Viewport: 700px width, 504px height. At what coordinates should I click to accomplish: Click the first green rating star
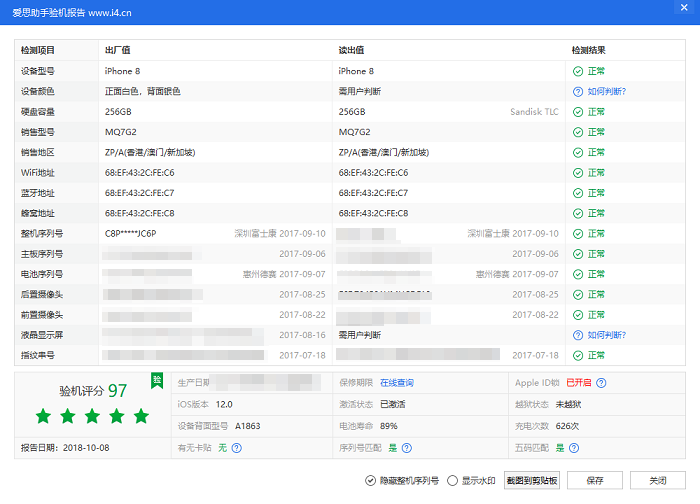point(43,416)
